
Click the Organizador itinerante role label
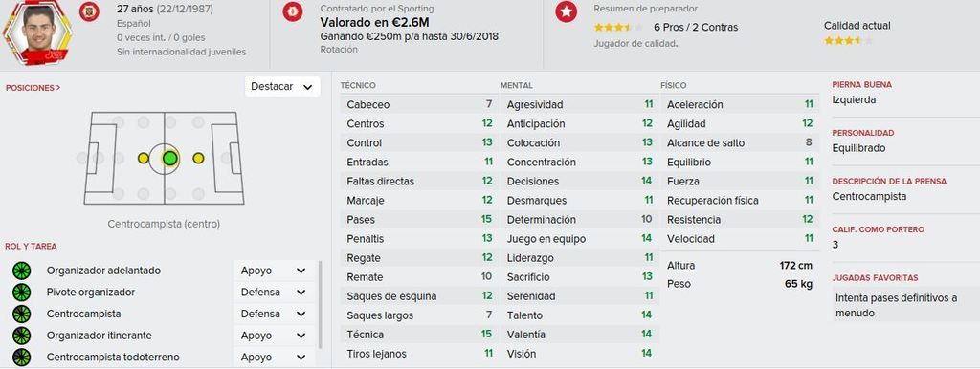99,336
